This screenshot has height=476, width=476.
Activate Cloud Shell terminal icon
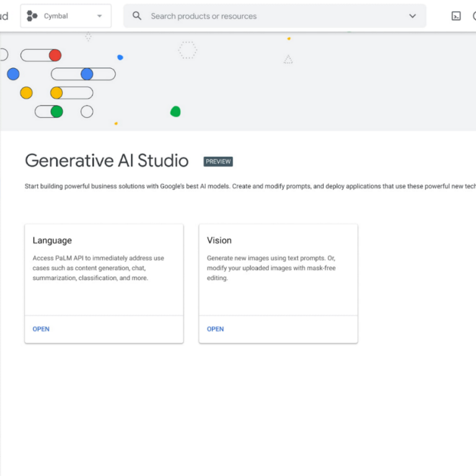pos(456,16)
